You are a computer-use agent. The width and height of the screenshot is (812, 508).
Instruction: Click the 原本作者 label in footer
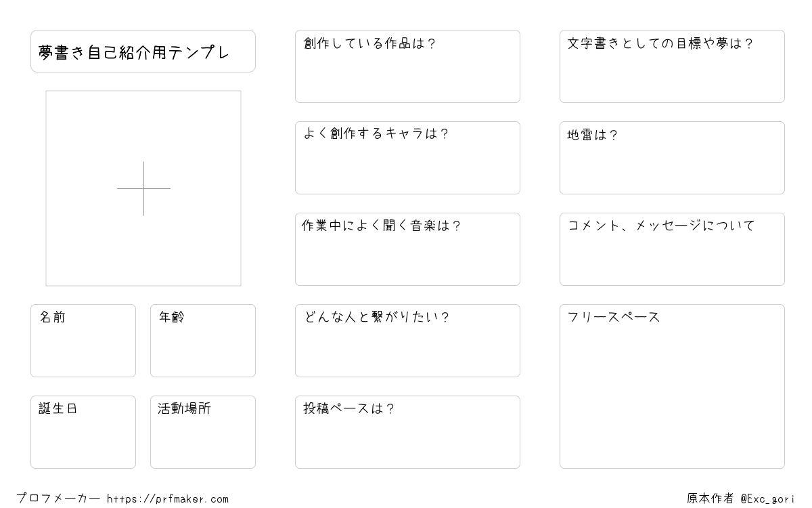coord(710,499)
